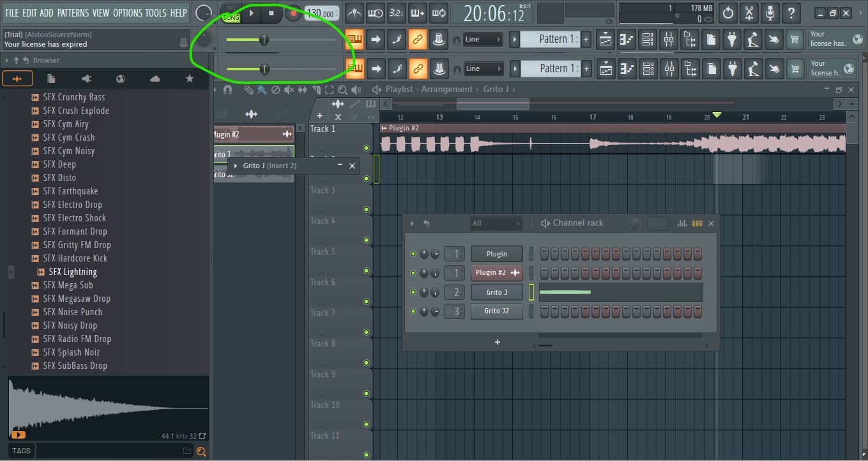
Task: Open one-click recording via the microphone icon
Action: click(x=770, y=13)
